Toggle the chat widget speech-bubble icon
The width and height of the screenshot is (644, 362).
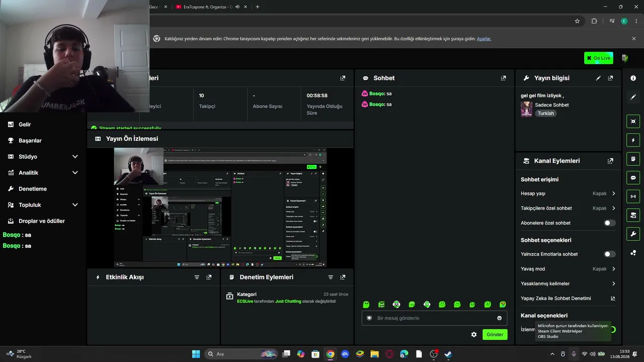point(633,177)
